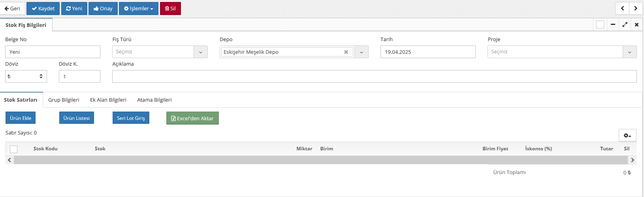Save the record with Kaydet
This screenshot has width=644, height=197.
(43, 8)
